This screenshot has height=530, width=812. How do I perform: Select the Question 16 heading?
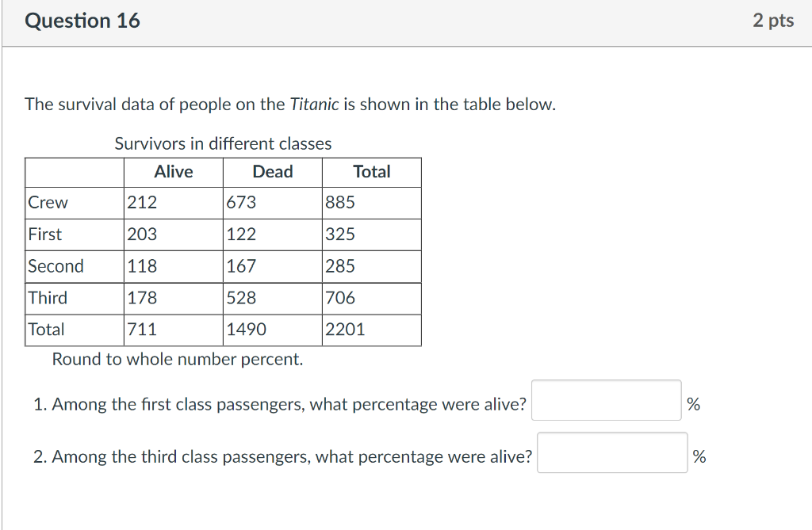point(82,21)
